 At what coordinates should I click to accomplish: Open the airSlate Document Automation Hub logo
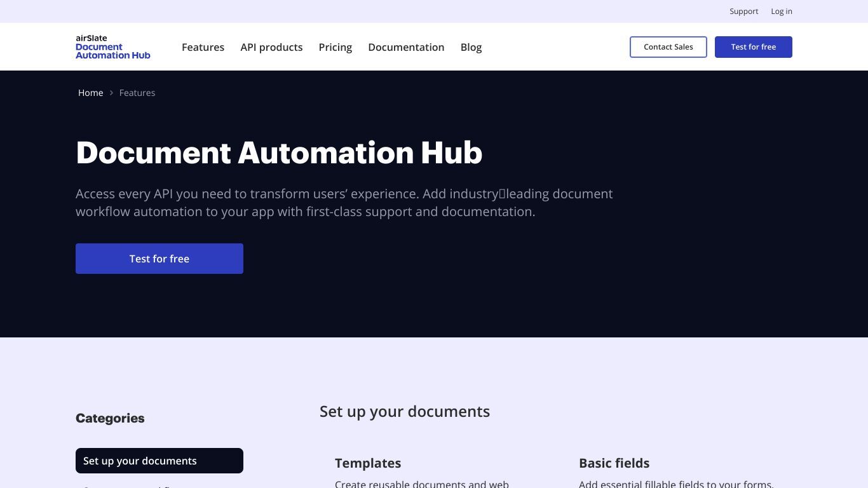(113, 47)
